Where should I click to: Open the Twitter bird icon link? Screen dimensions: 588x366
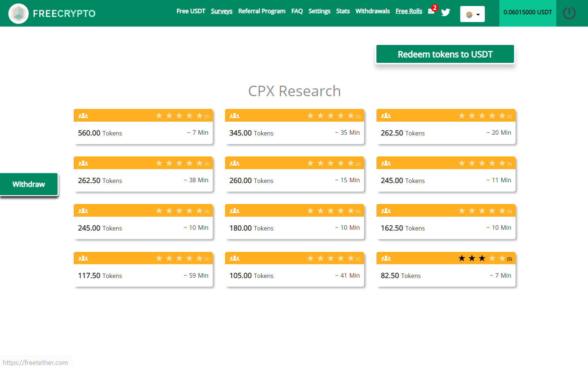(x=446, y=12)
